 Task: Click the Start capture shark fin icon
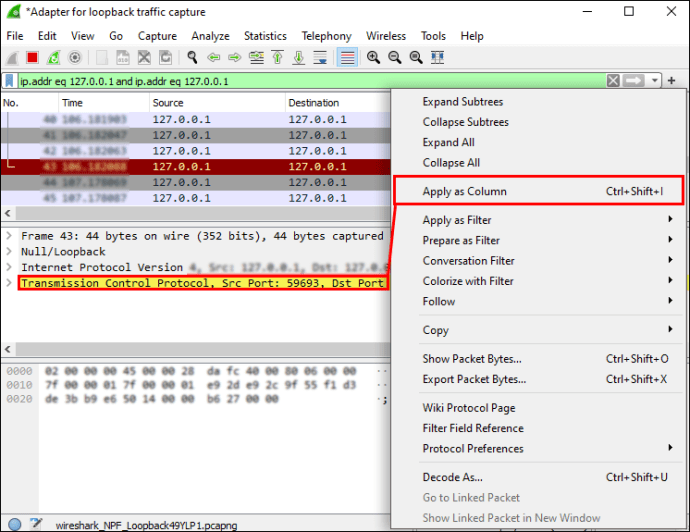pyautogui.click(x=12, y=58)
